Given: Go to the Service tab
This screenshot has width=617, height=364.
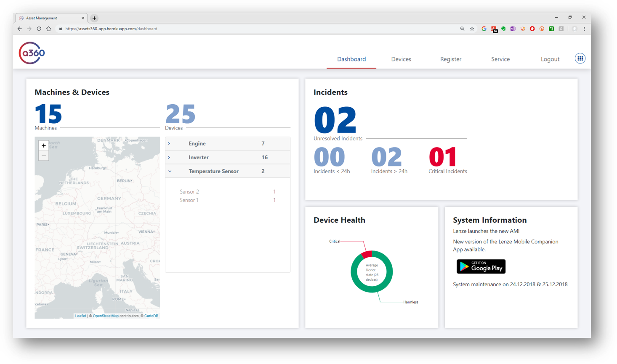Looking at the screenshot, I should tap(500, 59).
